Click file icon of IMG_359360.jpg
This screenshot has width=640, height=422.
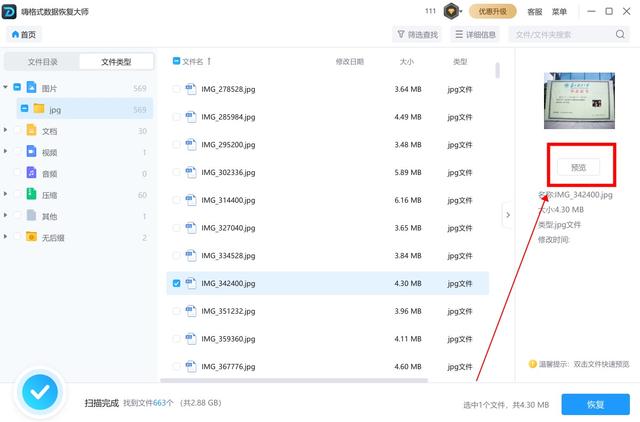[x=191, y=338]
